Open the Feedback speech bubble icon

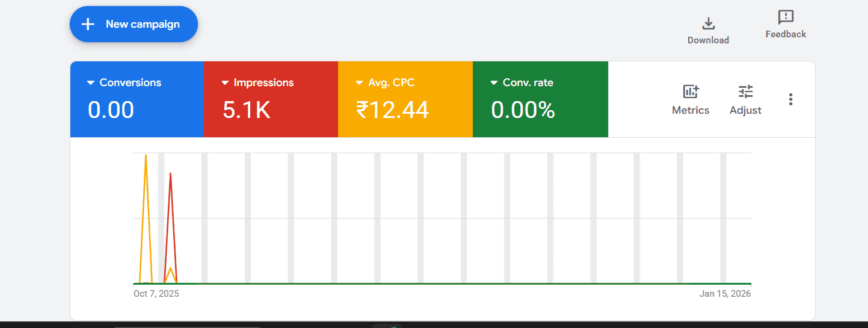click(786, 17)
